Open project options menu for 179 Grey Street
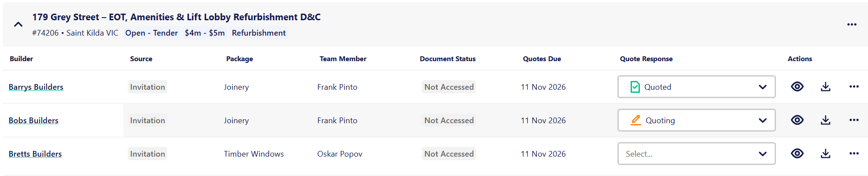Image resolution: width=868 pixels, height=176 pixels. click(852, 24)
